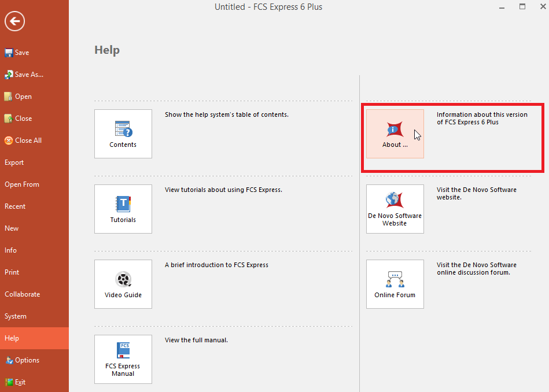Select Print in the sidebar
This screenshot has width=549, height=392.
[x=34, y=272]
